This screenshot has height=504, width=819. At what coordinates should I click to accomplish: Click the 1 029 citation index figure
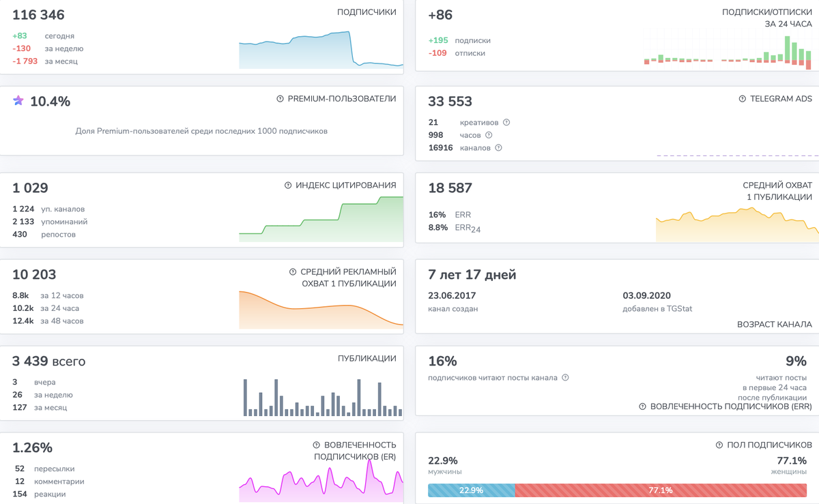[30, 188]
